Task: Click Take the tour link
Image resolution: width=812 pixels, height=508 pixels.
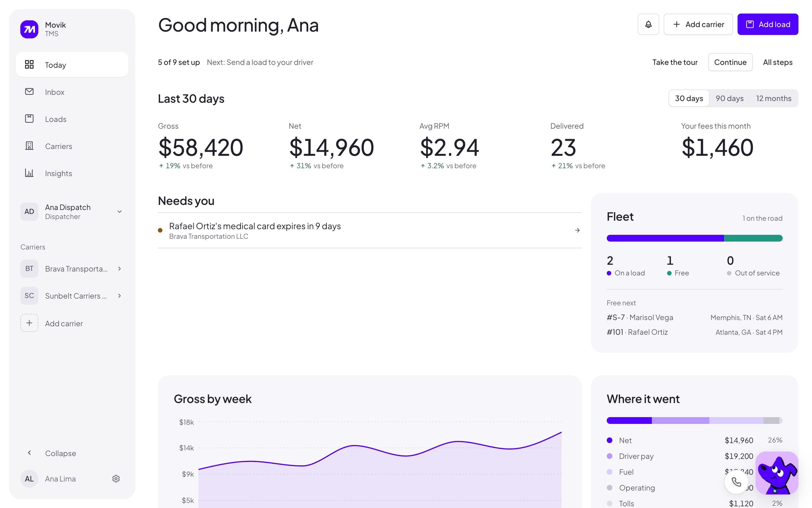Action: [675, 62]
